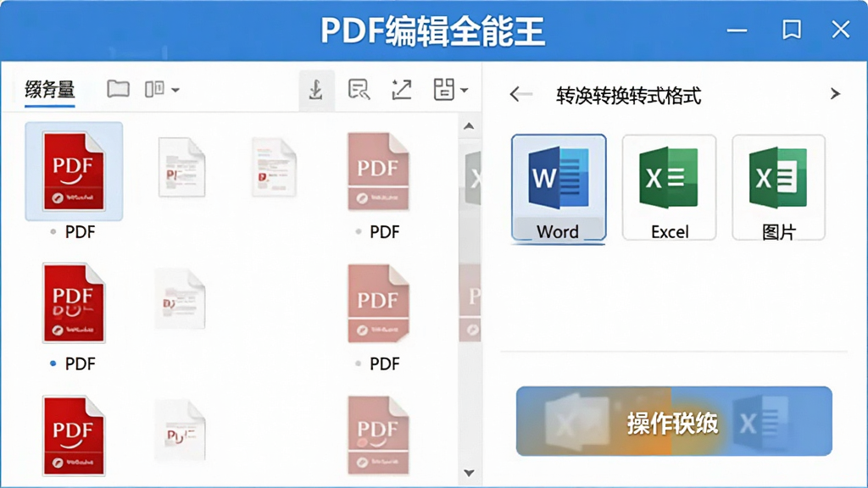Select the 缀脊量 tab
The height and width of the screenshot is (488, 868).
(49, 89)
